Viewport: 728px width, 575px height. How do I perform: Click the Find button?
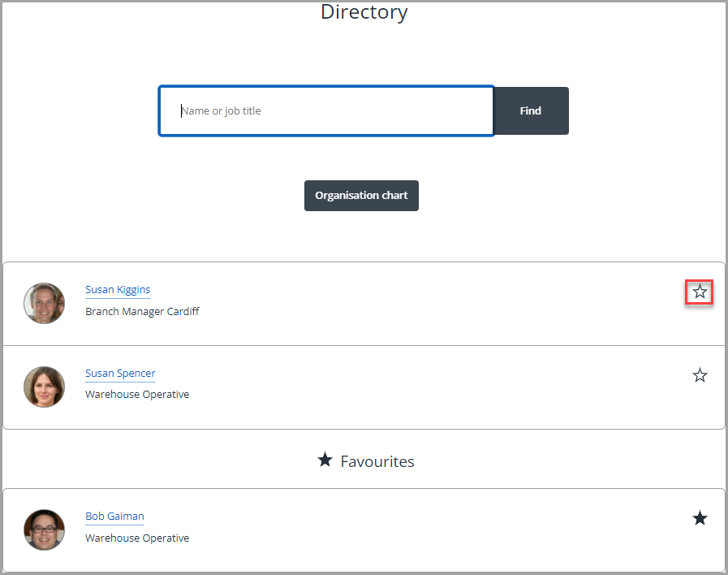click(531, 111)
